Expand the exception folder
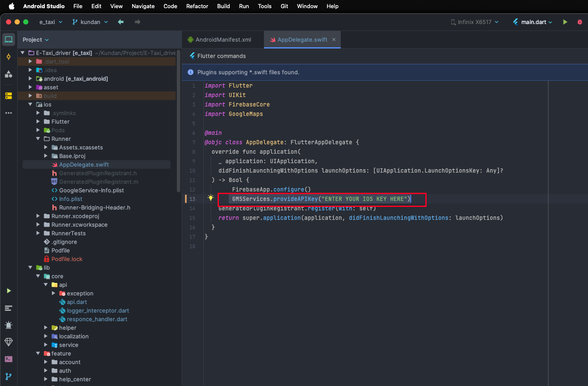The width and height of the screenshot is (588, 386). [53, 293]
